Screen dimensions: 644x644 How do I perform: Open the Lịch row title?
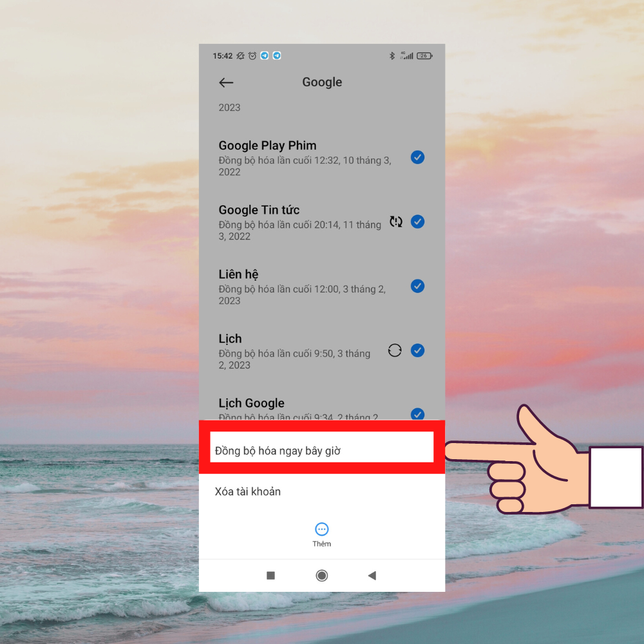[230, 339]
